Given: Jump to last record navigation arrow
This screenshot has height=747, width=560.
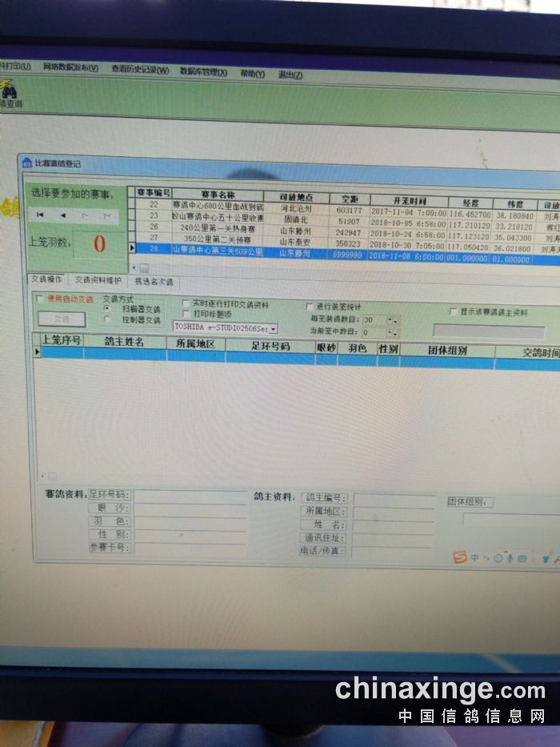Looking at the screenshot, I should click(x=106, y=216).
